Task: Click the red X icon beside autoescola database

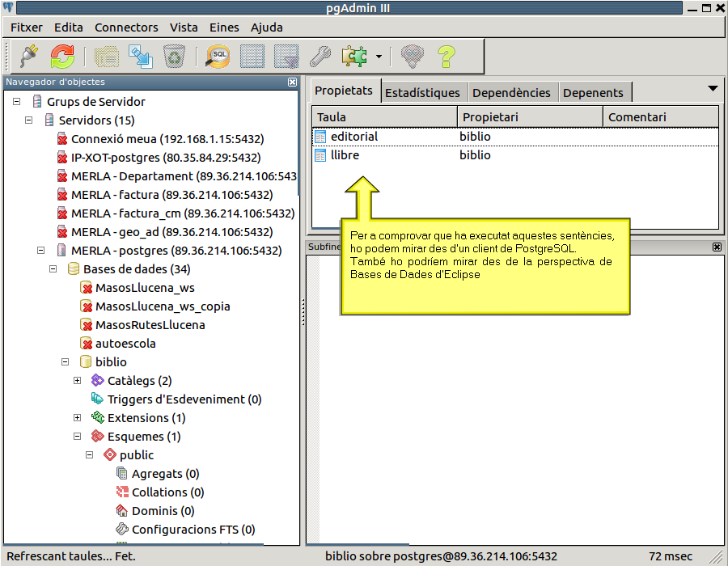Action: coord(86,344)
